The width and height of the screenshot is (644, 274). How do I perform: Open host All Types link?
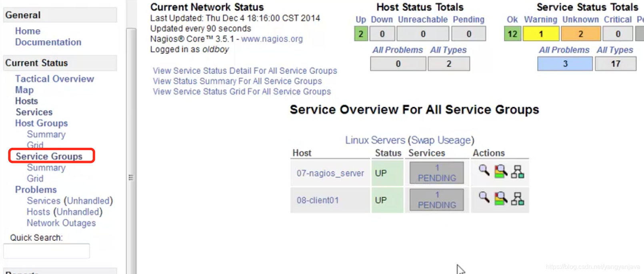point(448,50)
